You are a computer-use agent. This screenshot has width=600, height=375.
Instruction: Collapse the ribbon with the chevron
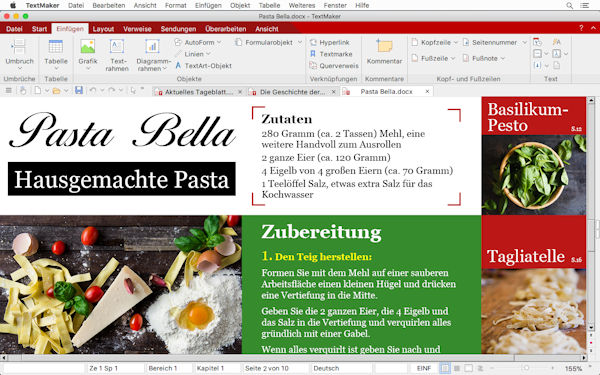(593, 28)
